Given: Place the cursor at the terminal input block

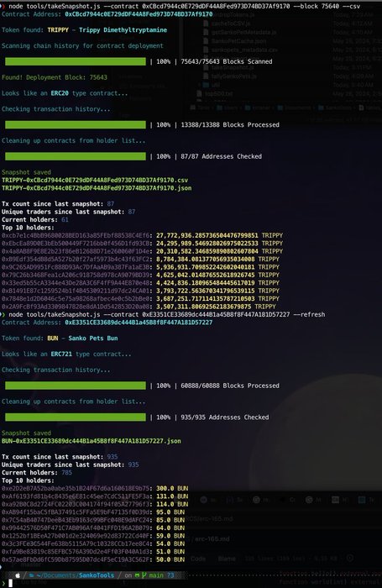Looking at the screenshot, I should click(11, 583).
